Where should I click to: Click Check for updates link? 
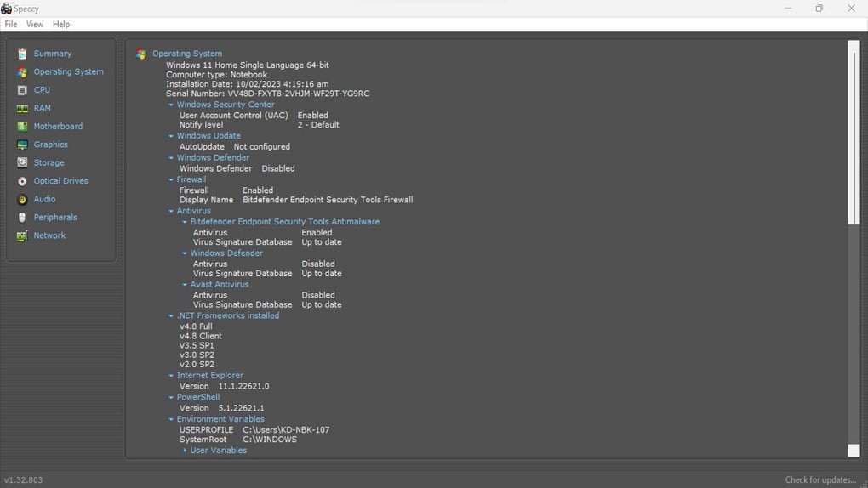pos(821,479)
